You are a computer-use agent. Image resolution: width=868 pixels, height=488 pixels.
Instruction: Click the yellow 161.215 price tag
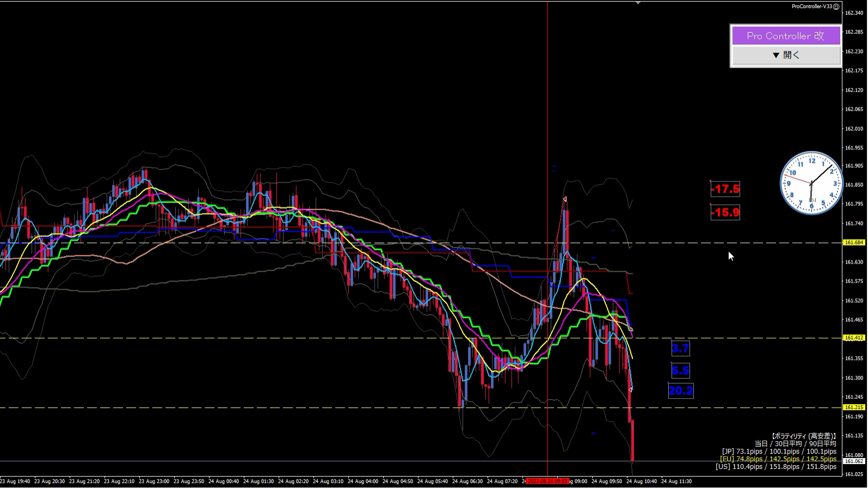[x=854, y=407]
